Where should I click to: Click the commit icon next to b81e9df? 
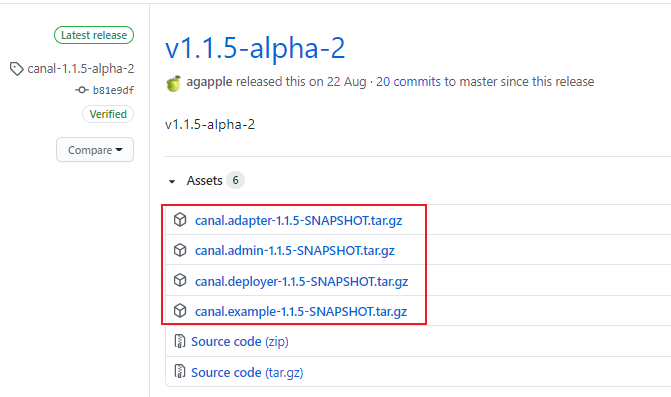82,90
